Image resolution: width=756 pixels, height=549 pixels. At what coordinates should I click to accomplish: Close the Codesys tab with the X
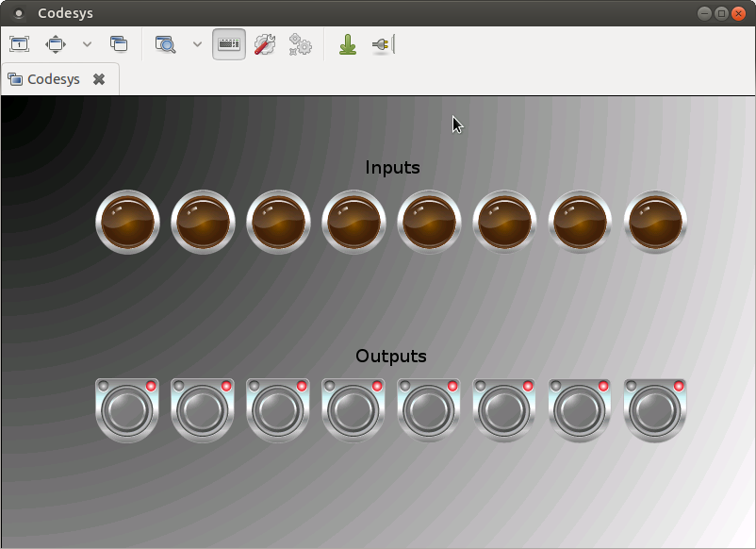click(99, 79)
